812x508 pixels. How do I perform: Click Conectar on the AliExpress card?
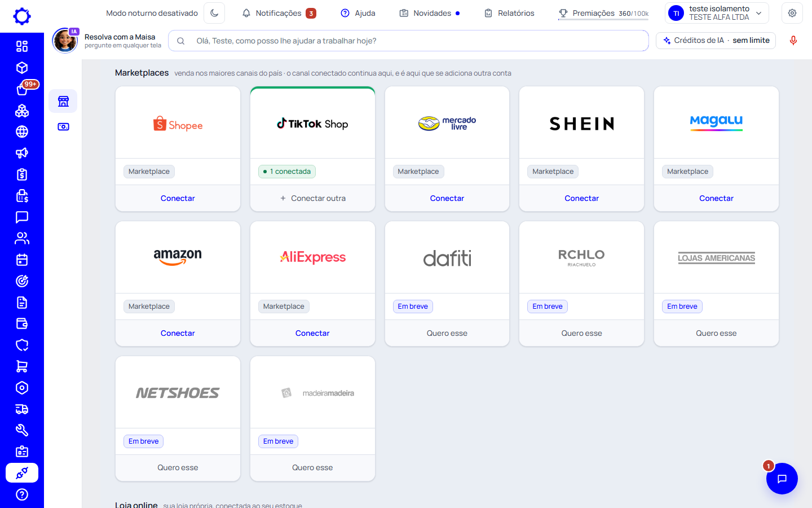click(x=312, y=333)
